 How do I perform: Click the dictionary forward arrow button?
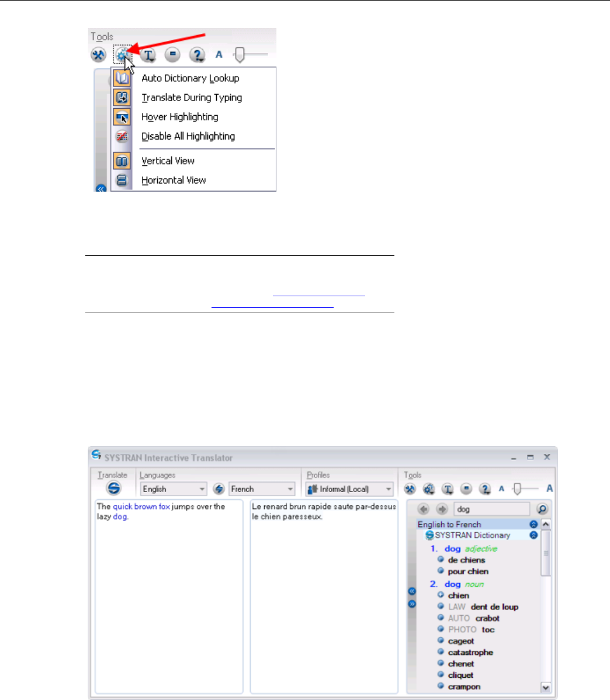tap(442, 509)
